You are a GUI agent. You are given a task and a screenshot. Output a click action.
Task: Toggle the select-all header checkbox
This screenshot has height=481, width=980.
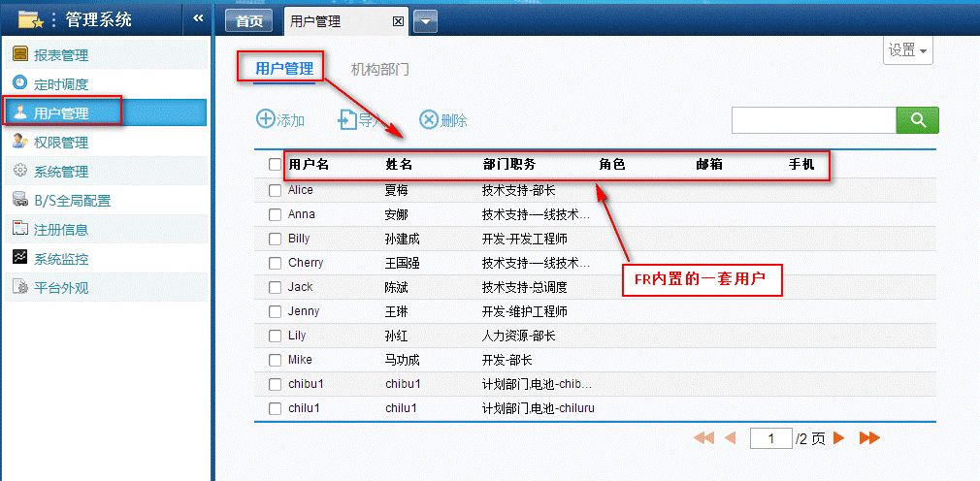coord(275,165)
